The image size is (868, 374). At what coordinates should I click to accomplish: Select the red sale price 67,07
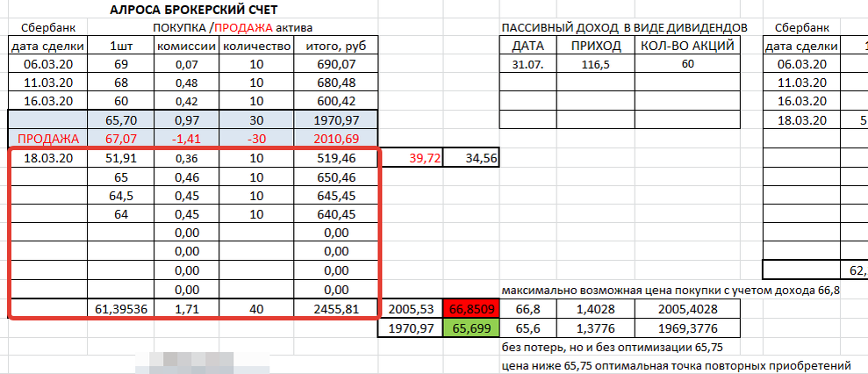(x=120, y=139)
